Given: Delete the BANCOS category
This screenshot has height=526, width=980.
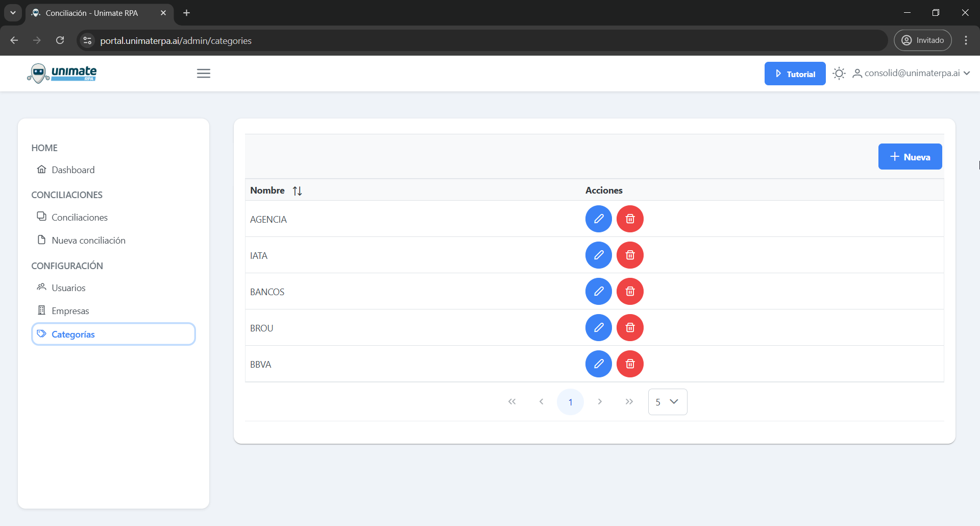Looking at the screenshot, I should 630,292.
